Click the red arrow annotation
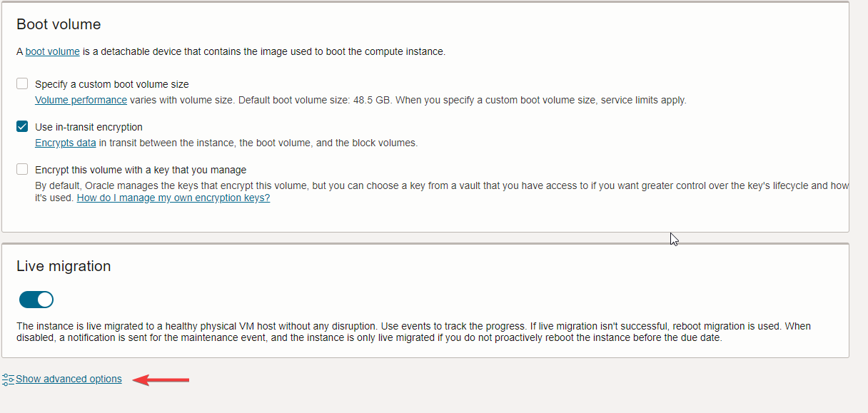868x413 pixels. tap(163, 379)
